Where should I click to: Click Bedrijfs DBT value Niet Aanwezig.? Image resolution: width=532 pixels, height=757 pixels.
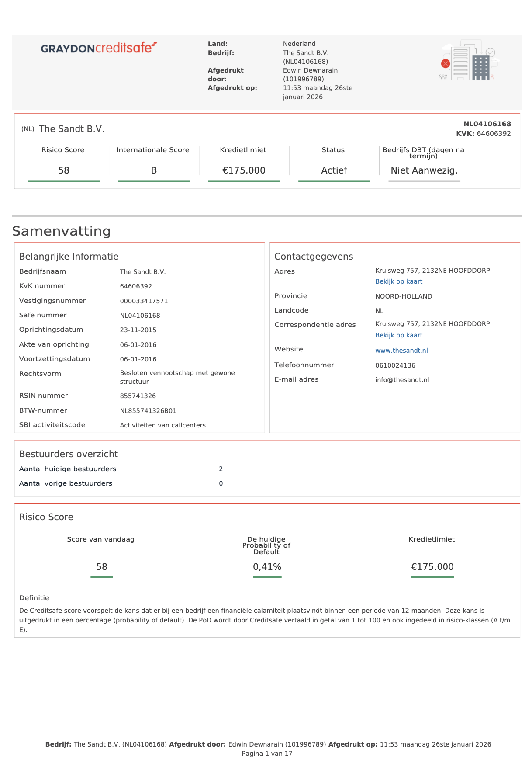click(x=424, y=170)
